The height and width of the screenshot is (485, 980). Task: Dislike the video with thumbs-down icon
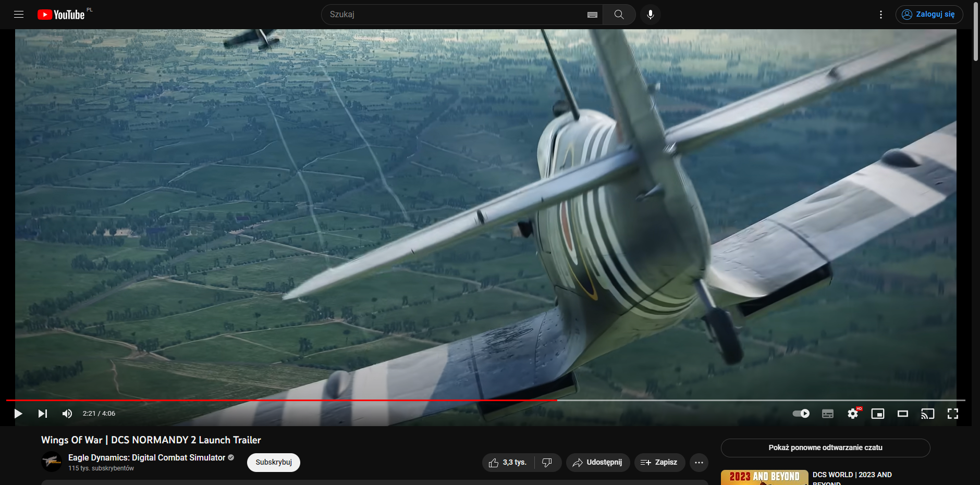pyautogui.click(x=547, y=463)
